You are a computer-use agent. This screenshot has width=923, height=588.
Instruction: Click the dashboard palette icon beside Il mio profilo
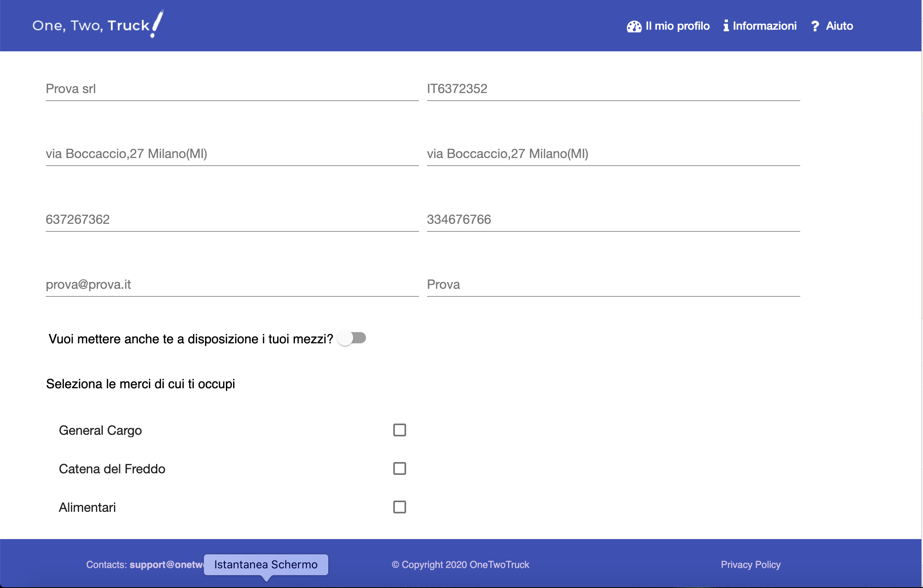point(634,26)
